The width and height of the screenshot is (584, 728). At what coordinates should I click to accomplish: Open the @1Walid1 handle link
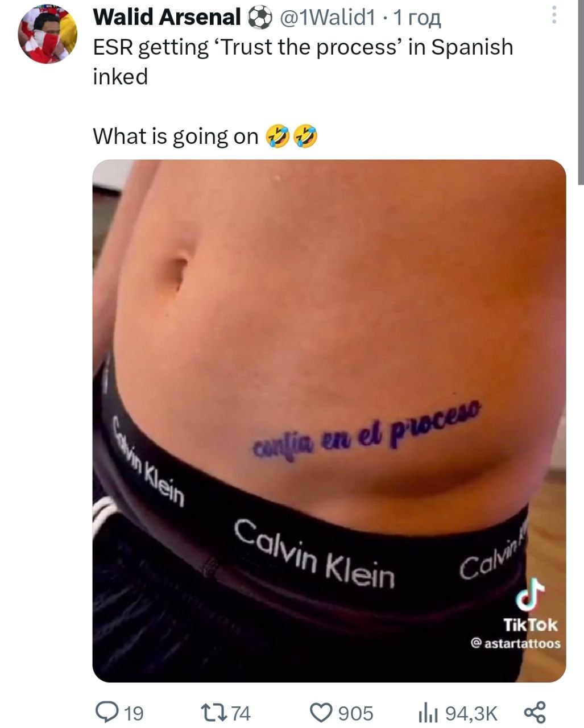click(x=326, y=18)
